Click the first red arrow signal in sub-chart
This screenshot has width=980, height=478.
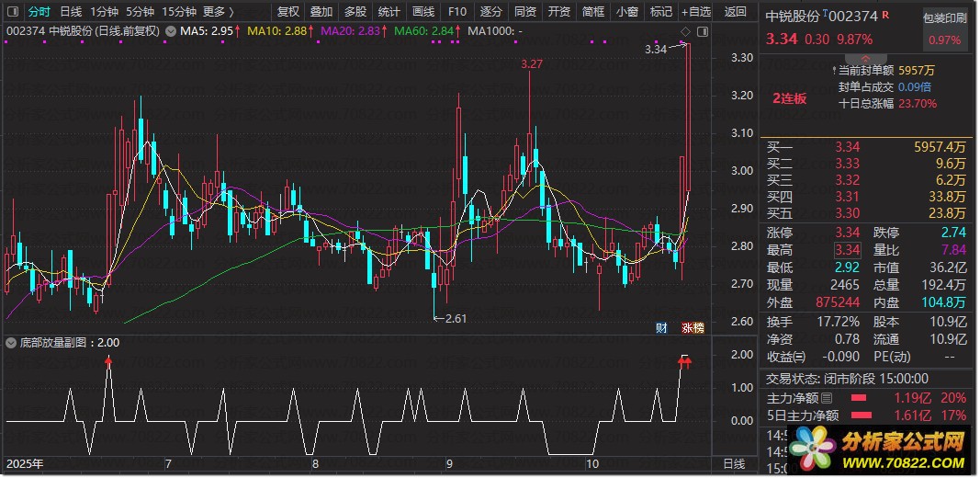[108, 360]
